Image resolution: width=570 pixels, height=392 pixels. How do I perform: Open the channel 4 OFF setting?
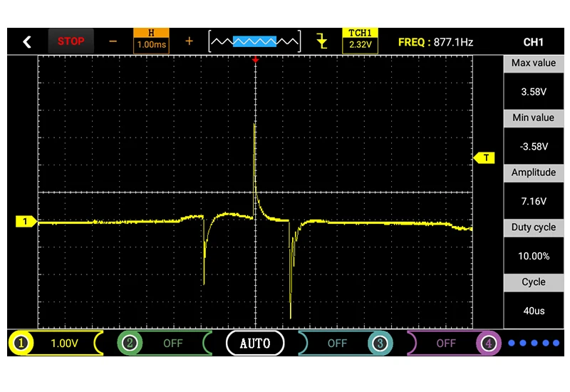pos(446,344)
